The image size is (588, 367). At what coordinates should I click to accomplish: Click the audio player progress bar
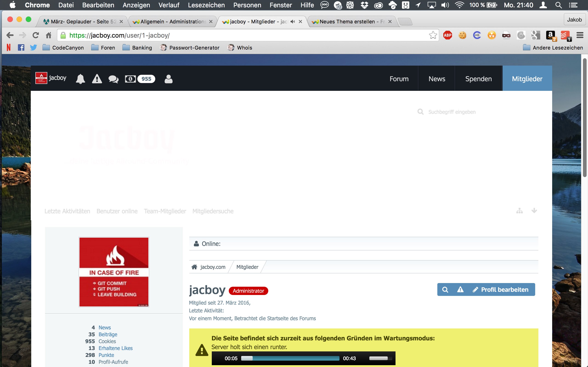tap(290, 358)
